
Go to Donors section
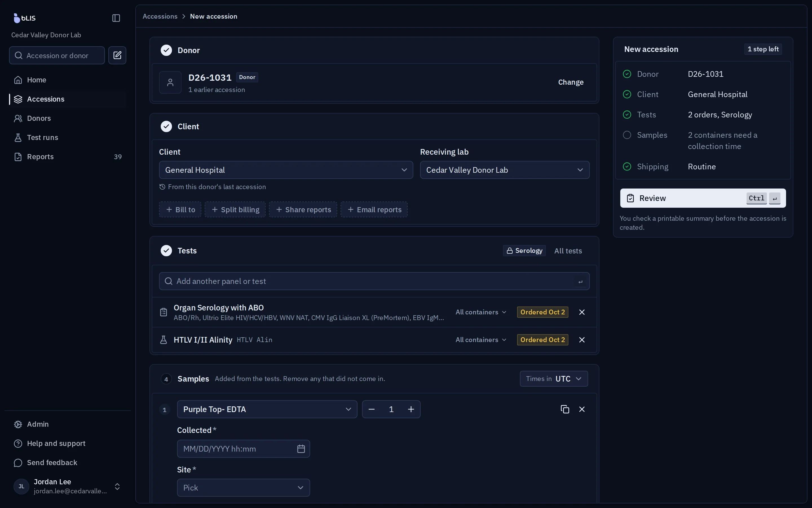[68, 118]
